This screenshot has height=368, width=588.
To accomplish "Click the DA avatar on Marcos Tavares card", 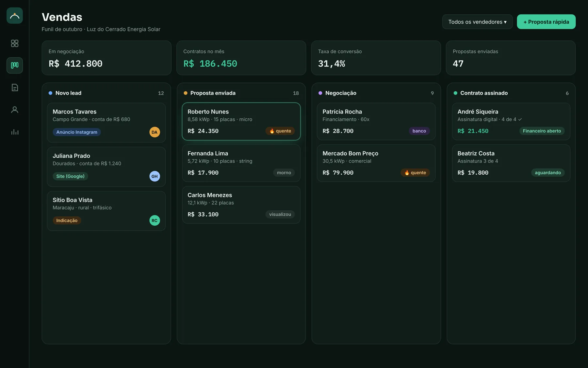I will pyautogui.click(x=155, y=132).
